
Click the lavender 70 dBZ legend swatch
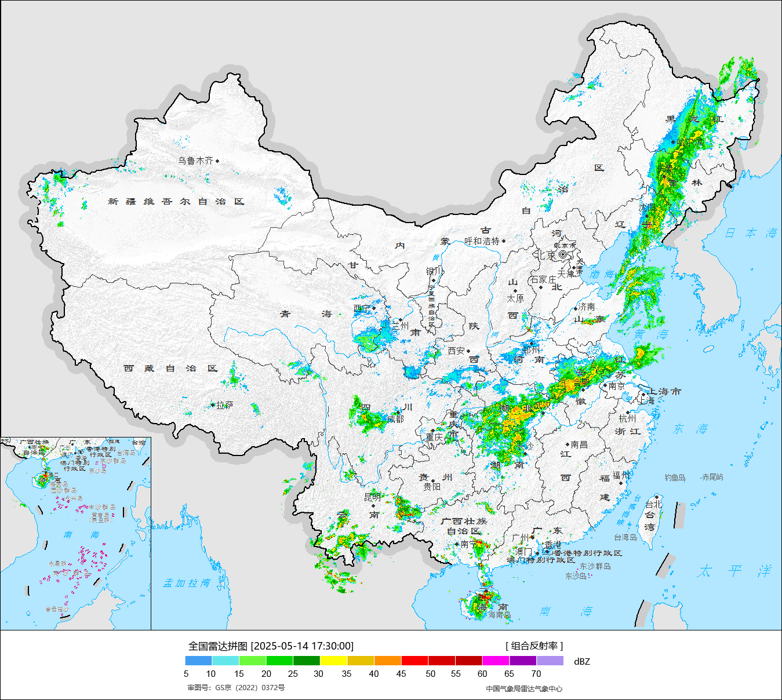pos(550,661)
